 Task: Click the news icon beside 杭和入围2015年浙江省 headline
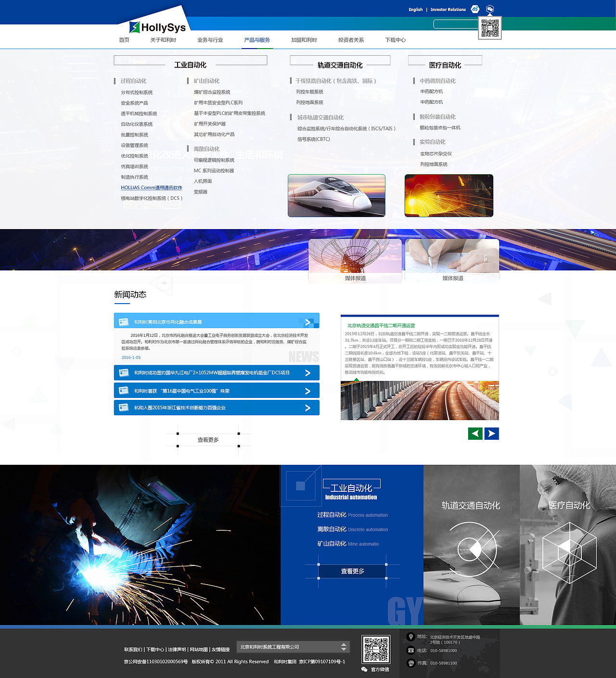point(124,408)
